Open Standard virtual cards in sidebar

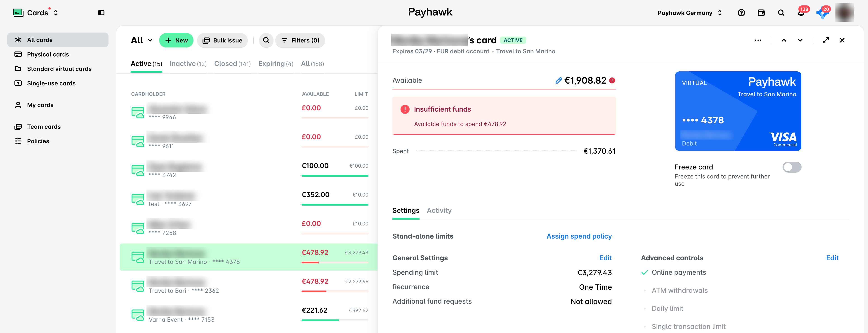pos(58,69)
